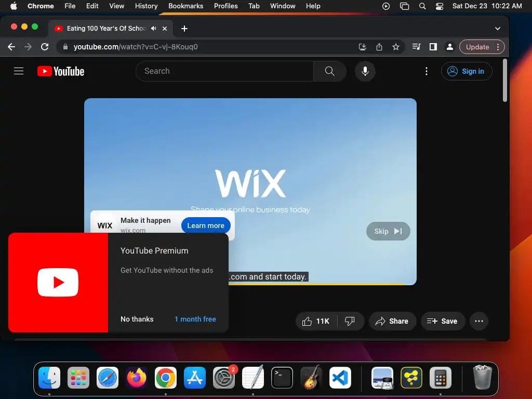The width and height of the screenshot is (532, 399).
Task: Open the YouTube hamburger guide menu
Action: (x=19, y=71)
